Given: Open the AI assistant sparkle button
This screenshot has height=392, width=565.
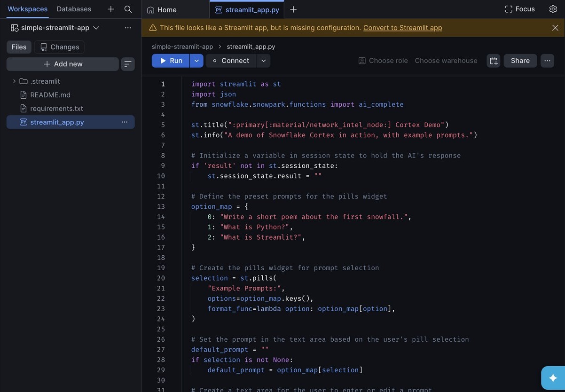Looking at the screenshot, I should point(553,378).
